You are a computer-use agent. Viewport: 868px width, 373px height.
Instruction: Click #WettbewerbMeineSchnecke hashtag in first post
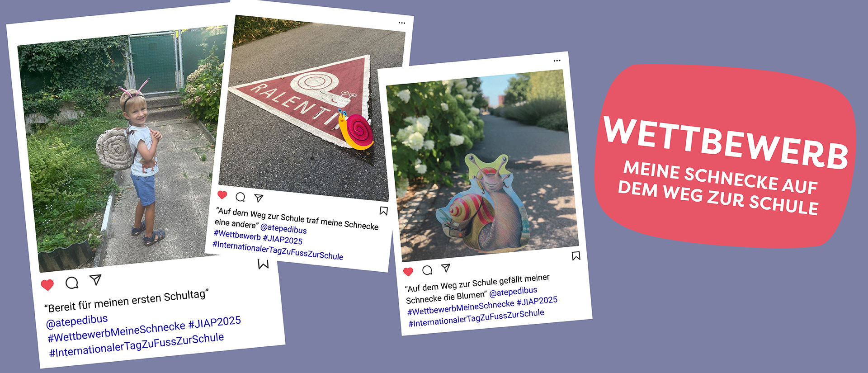pyautogui.click(x=117, y=332)
